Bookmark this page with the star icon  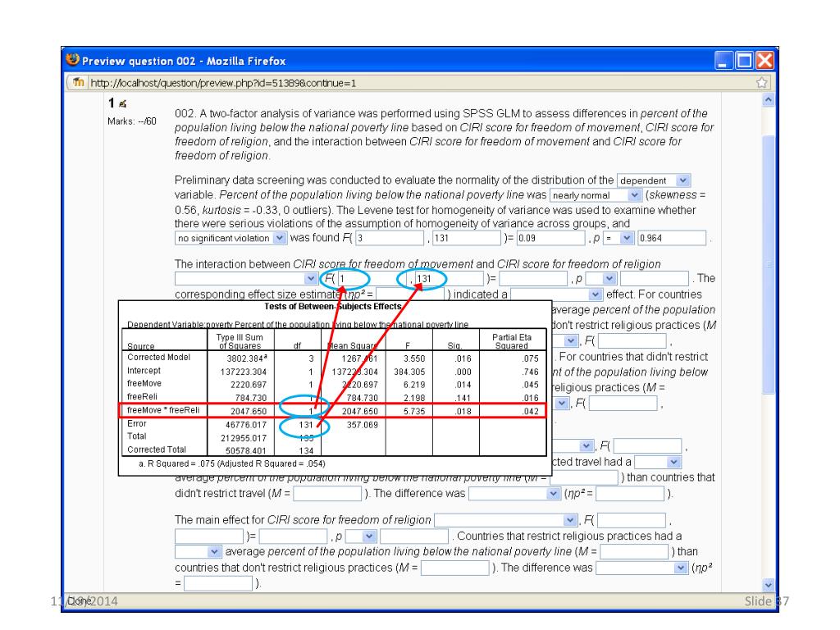click(x=761, y=83)
